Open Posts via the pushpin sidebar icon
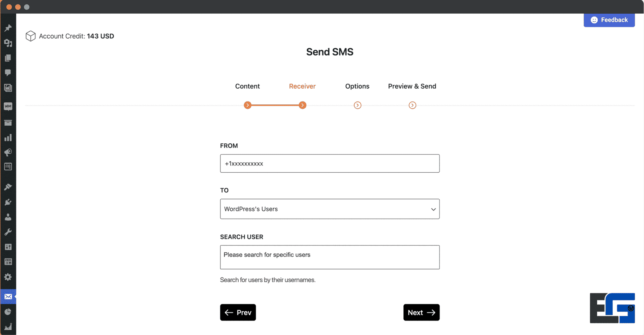Viewport: 644px width, 335px height. point(8,28)
